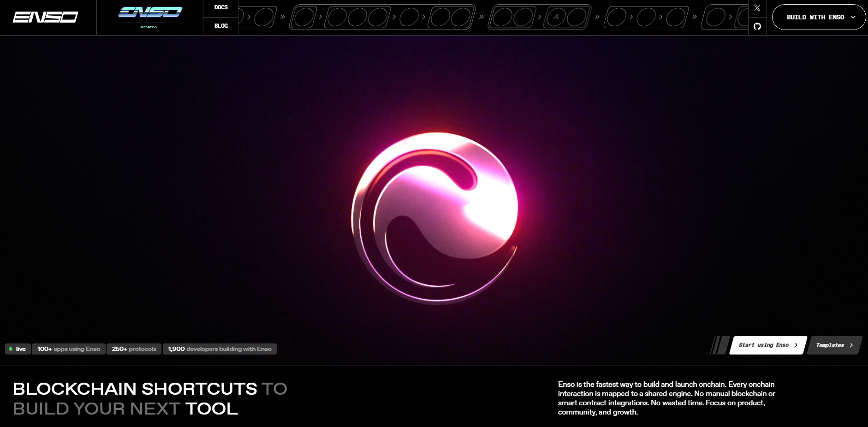Image resolution: width=868 pixels, height=427 pixels.
Task: Click the Enso description paragraph
Action: coord(666,398)
